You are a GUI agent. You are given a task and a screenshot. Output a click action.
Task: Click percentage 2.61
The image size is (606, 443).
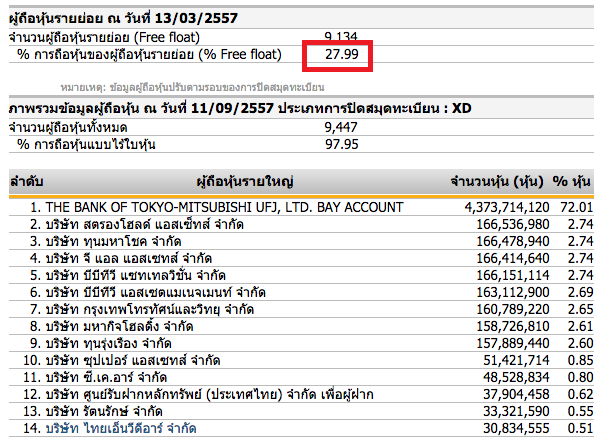click(x=580, y=326)
